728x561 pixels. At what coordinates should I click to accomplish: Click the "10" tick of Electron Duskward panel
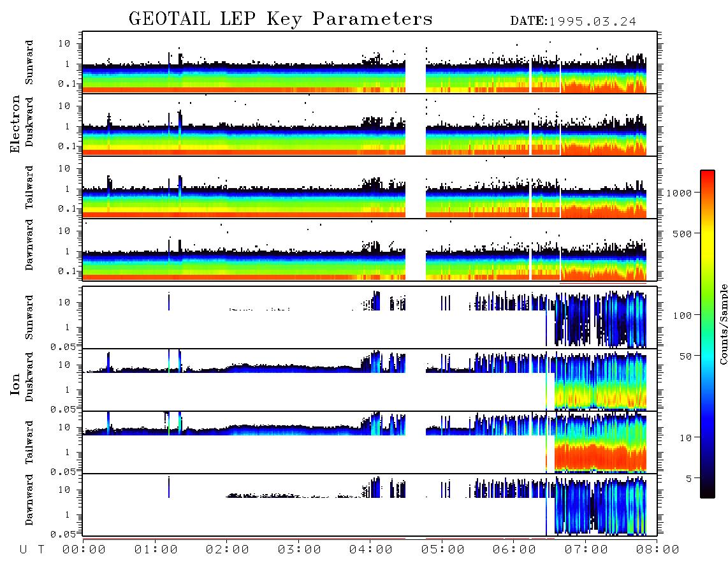click(64, 106)
